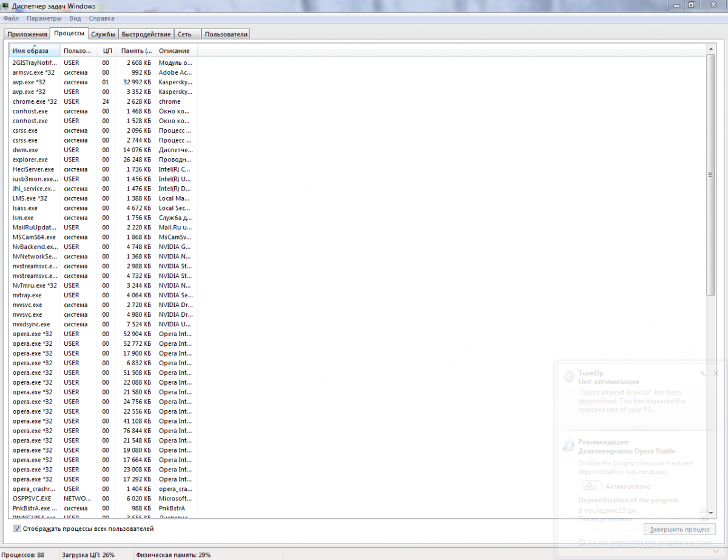Open TuneUp notification wrench settings icon

[703, 374]
